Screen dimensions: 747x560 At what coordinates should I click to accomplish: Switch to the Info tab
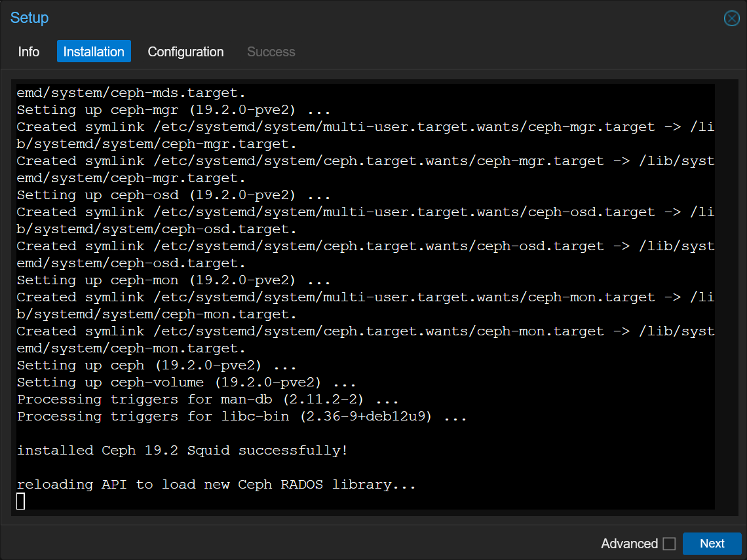(x=29, y=52)
